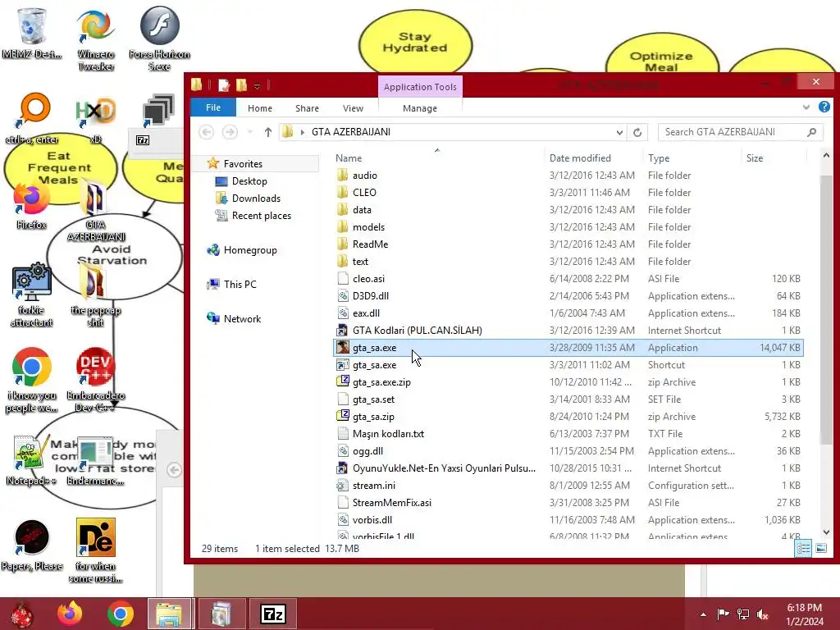840x630 pixels.
Task: Select Favorites in the navigation pane
Action: tap(243, 163)
